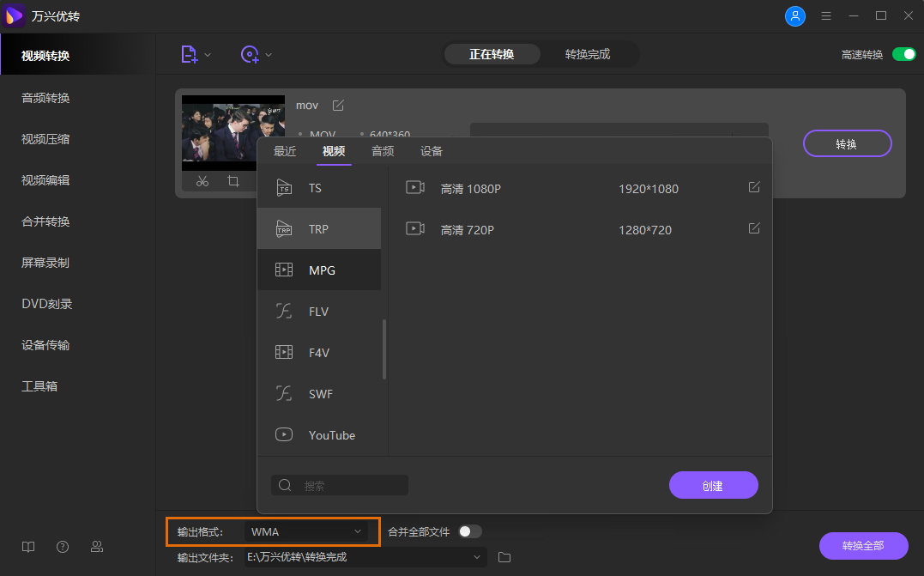Switch to the 转换完成 tab
924x576 pixels.
click(x=589, y=53)
